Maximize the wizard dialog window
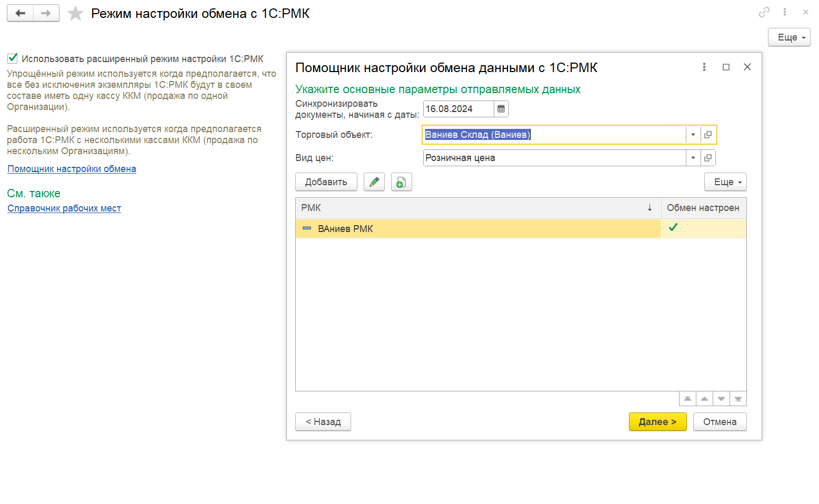The image size is (819, 504). (x=726, y=67)
